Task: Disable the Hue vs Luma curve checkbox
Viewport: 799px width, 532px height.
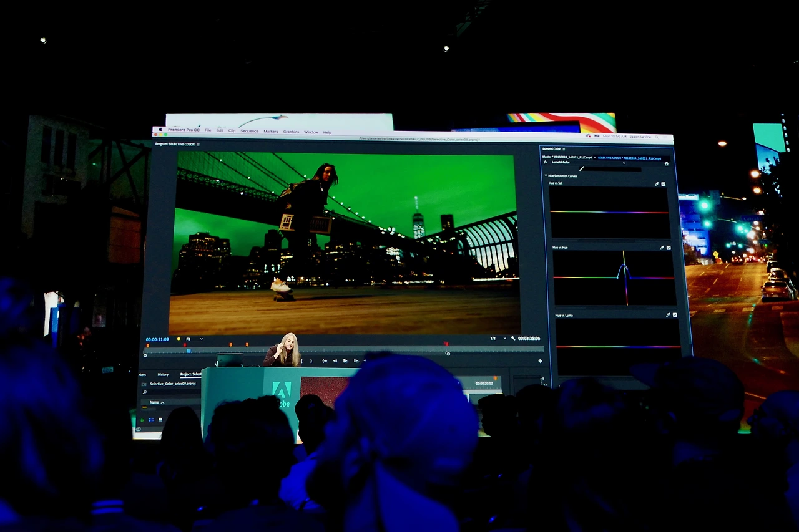Action: coord(675,315)
